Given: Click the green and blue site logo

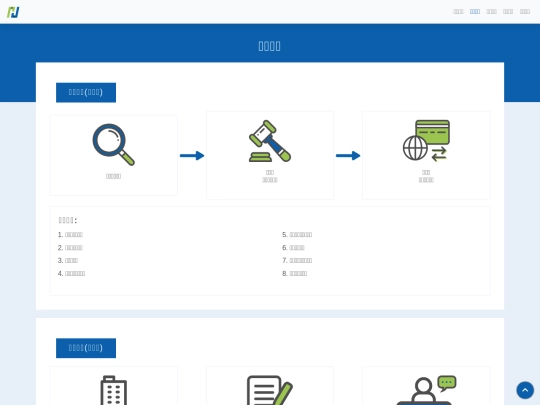Looking at the screenshot, I should click(x=13, y=12).
